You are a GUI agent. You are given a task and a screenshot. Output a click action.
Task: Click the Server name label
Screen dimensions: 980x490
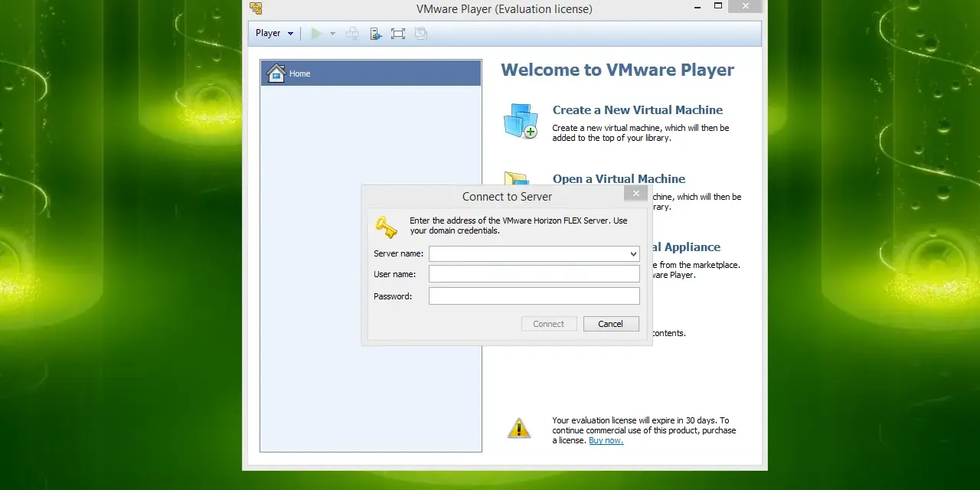(x=398, y=253)
